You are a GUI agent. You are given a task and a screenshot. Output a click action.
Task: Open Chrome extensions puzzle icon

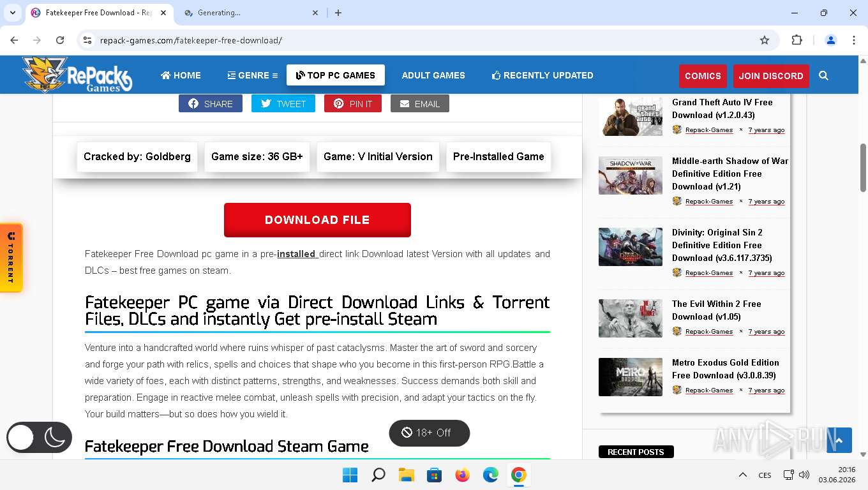[797, 40]
